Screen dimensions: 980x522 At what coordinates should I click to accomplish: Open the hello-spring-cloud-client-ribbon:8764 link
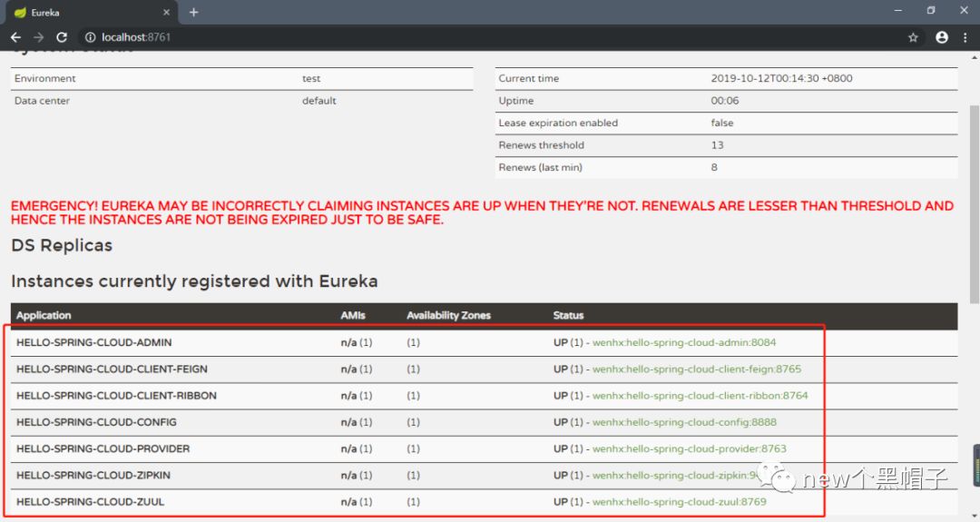pos(700,396)
